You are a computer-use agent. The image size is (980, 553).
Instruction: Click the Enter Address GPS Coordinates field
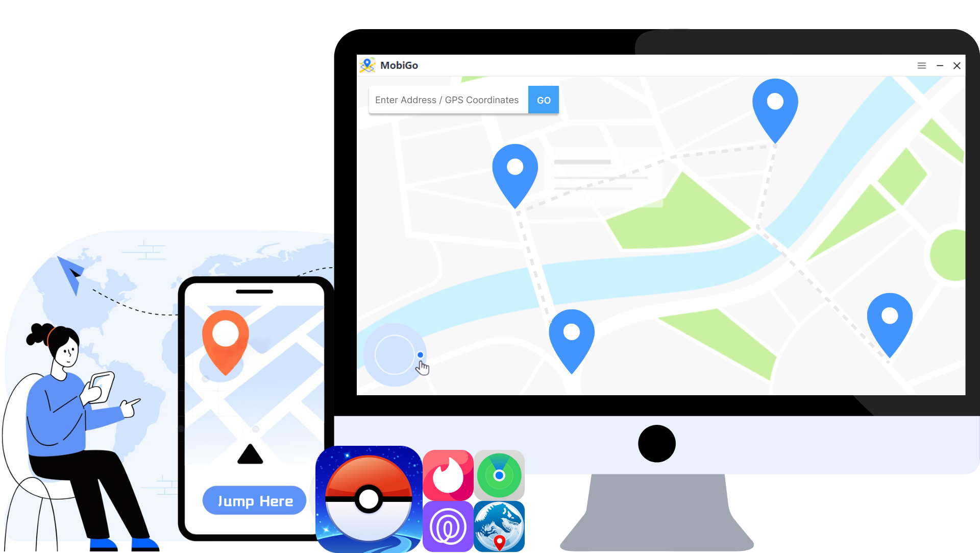447,100
